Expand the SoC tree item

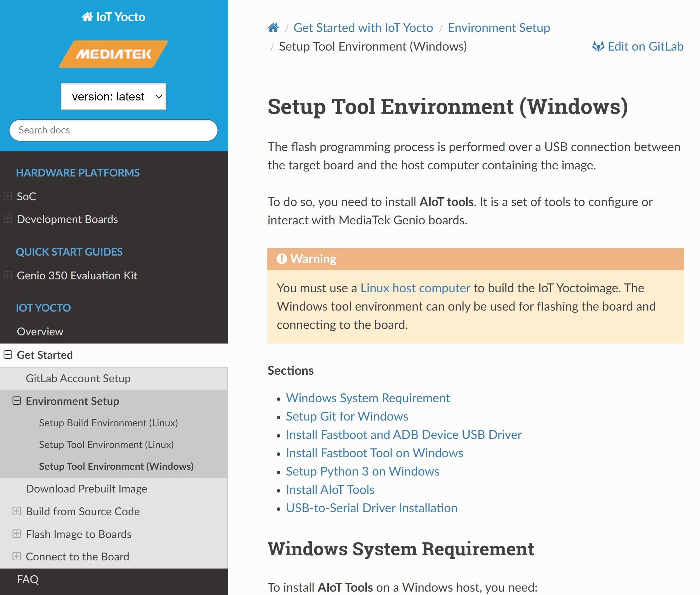[x=8, y=196]
